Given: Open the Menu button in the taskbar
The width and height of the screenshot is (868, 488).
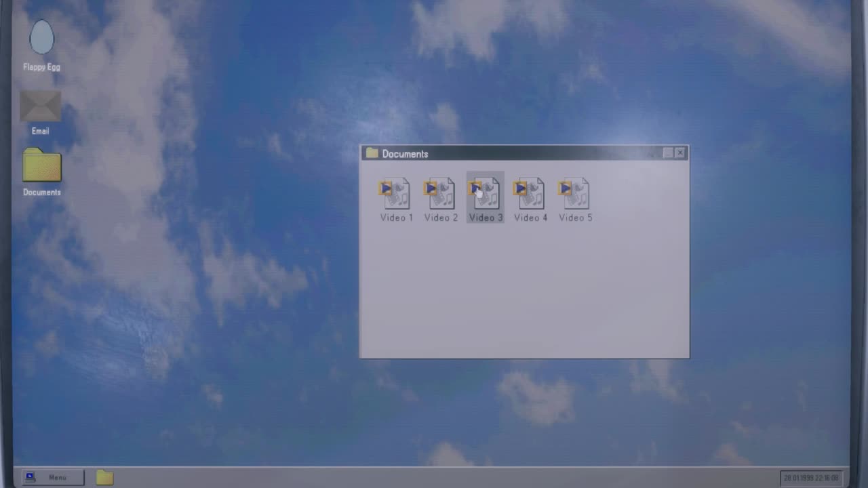Looking at the screenshot, I should [x=53, y=478].
